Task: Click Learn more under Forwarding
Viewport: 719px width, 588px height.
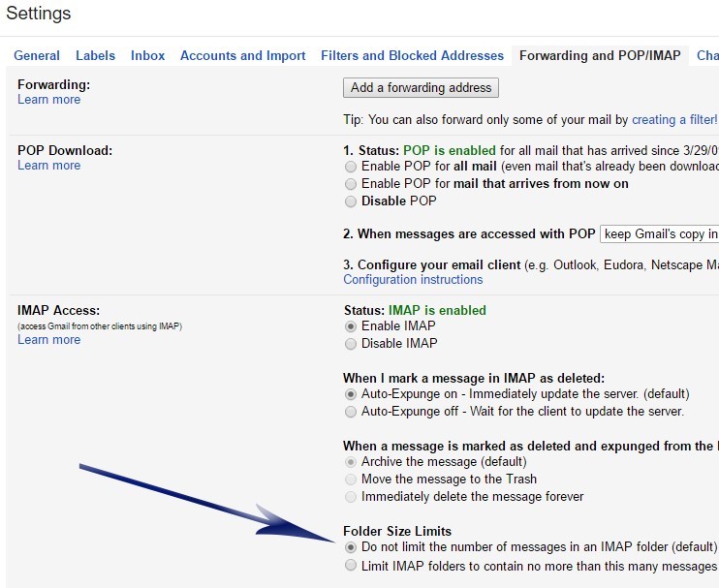Action: [x=48, y=100]
